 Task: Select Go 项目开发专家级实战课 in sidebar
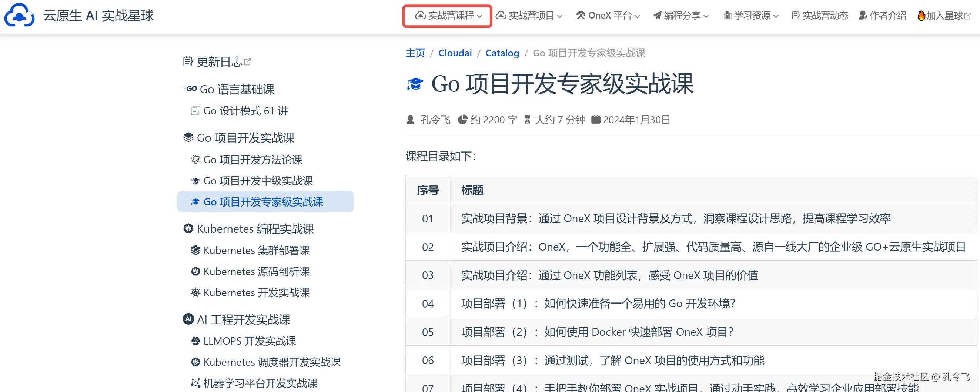(265, 201)
